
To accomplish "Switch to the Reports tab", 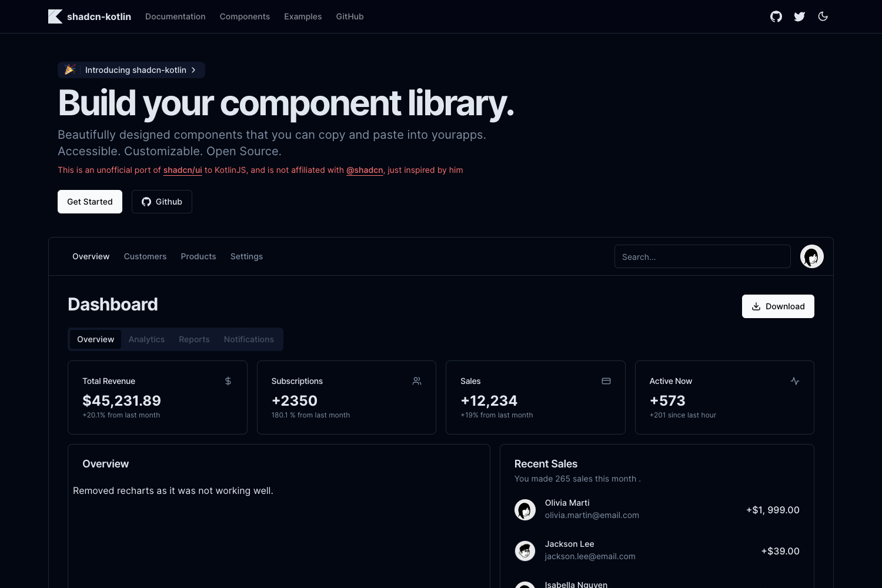I will [194, 339].
